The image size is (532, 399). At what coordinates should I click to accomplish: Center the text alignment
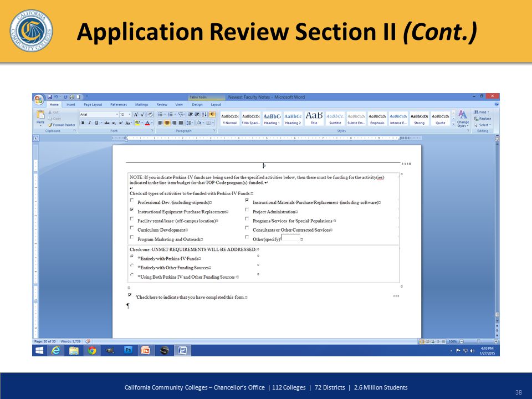click(167, 123)
